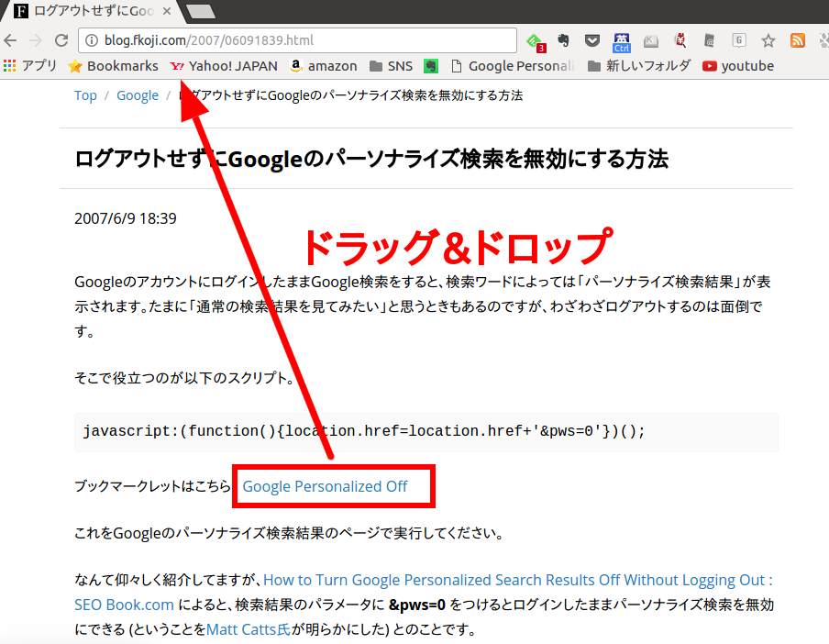This screenshot has width=829, height=644.
Task: Click the line これをGoogleのパーソナライズ検索結果のページで実行
Action: [289, 533]
